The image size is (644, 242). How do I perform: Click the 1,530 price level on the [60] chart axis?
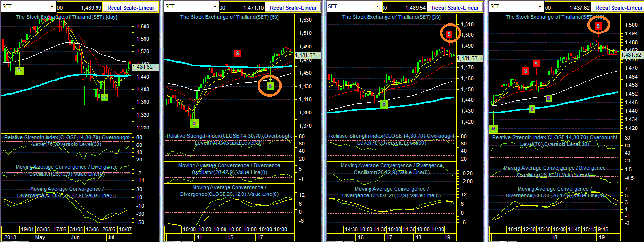click(x=306, y=20)
